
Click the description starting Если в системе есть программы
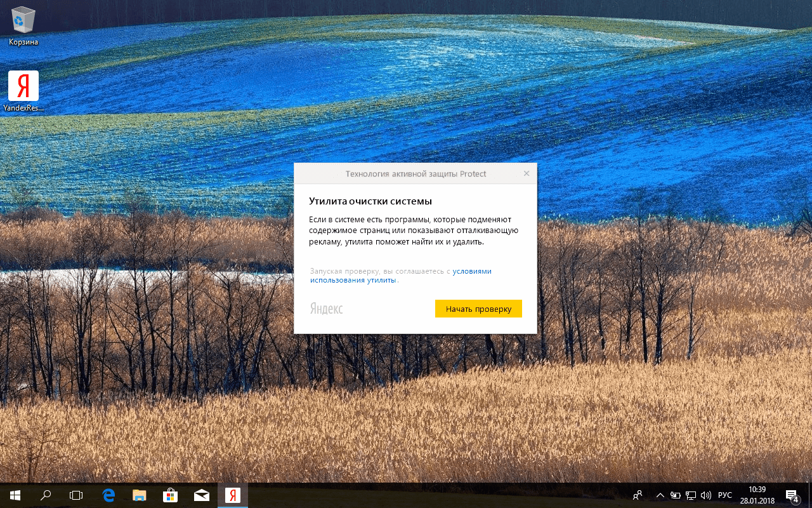pos(414,231)
